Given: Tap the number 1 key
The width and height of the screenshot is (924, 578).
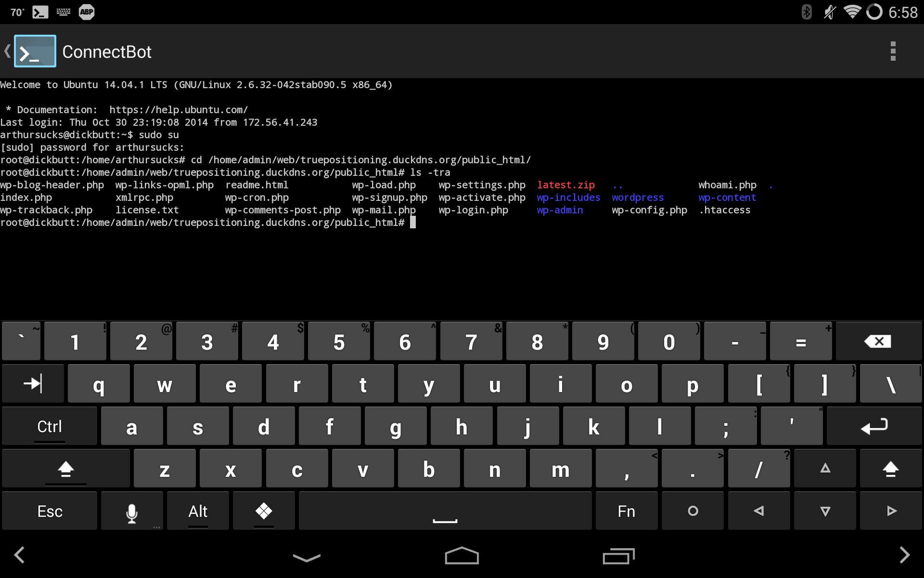Looking at the screenshot, I should click(75, 342).
